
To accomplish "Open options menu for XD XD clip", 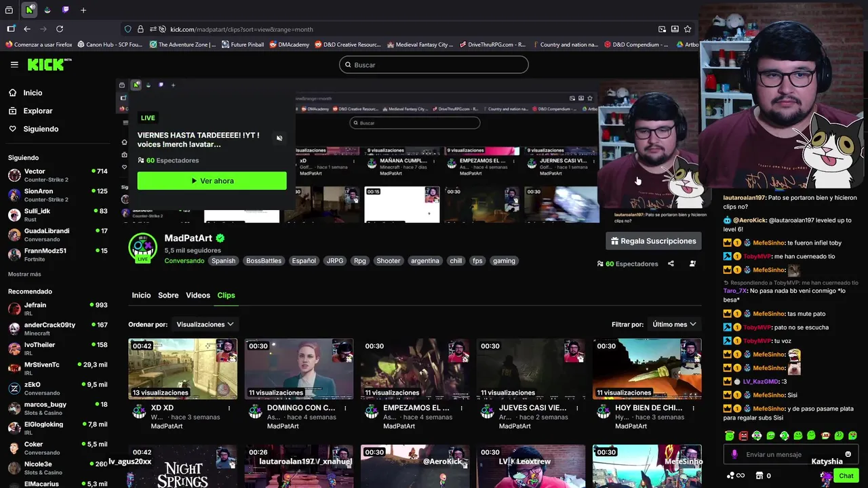I will tap(229, 409).
